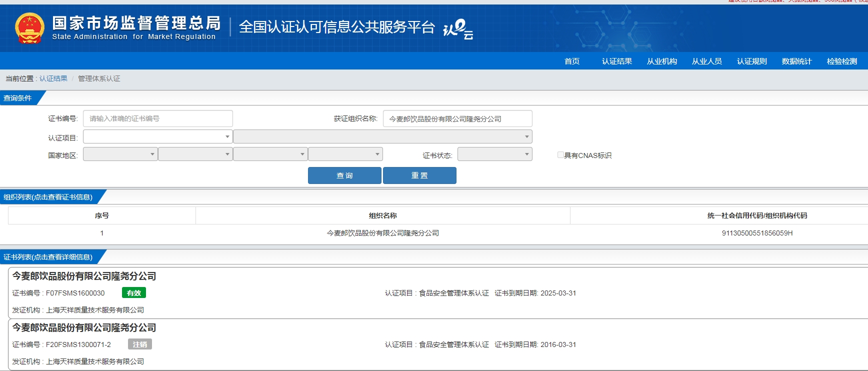868x371 pixels.
Task: Click the 重置 button
Action: [x=419, y=175]
